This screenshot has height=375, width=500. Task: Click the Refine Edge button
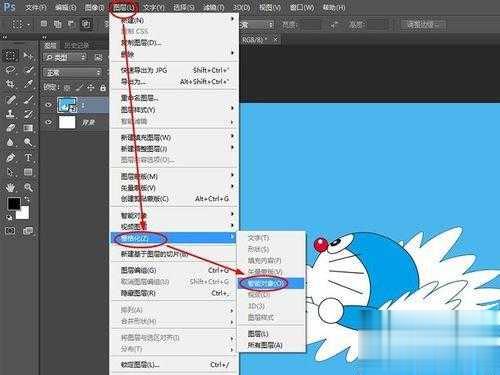(x=423, y=24)
